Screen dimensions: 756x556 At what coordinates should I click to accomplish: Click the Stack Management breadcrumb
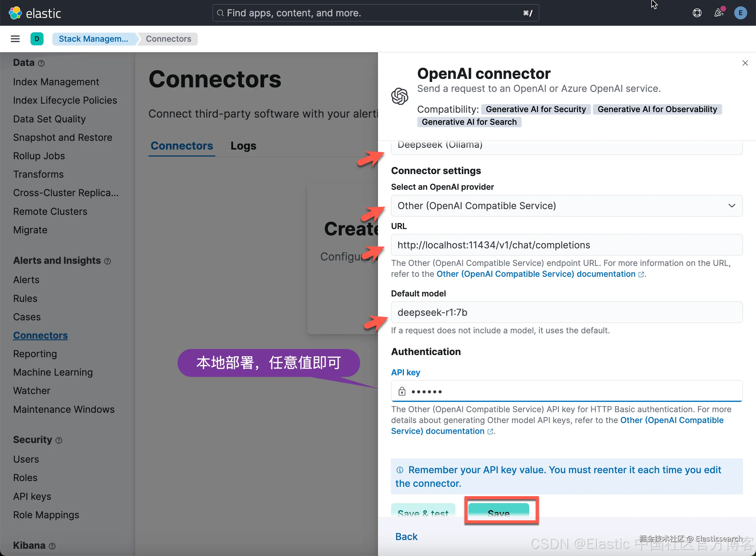click(93, 39)
